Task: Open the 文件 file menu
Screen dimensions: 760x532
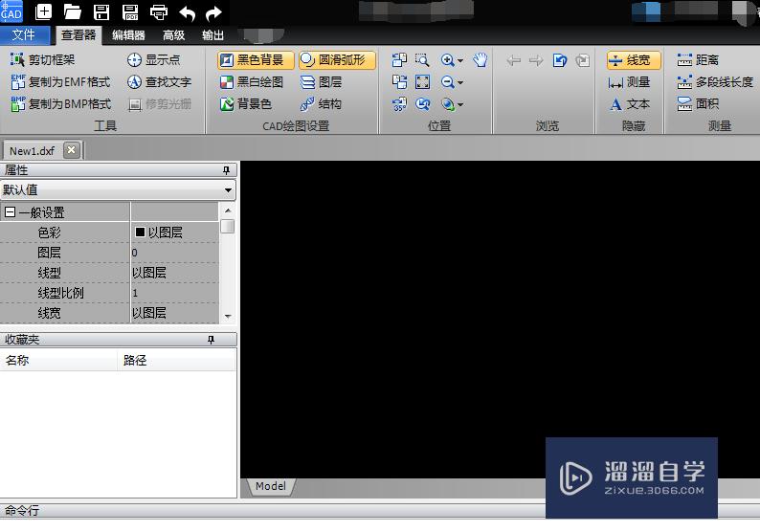Action: point(24,34)
